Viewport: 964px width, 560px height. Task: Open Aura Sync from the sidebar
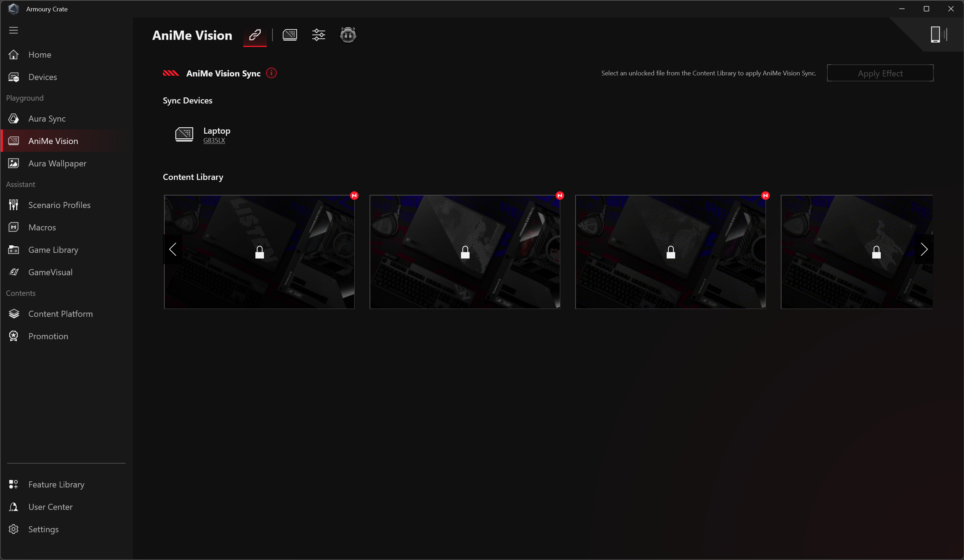(47, 119)
